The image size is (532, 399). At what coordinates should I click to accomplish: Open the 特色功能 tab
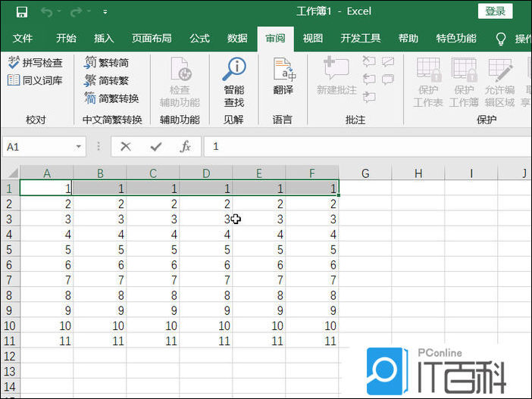tap(456, 39)
